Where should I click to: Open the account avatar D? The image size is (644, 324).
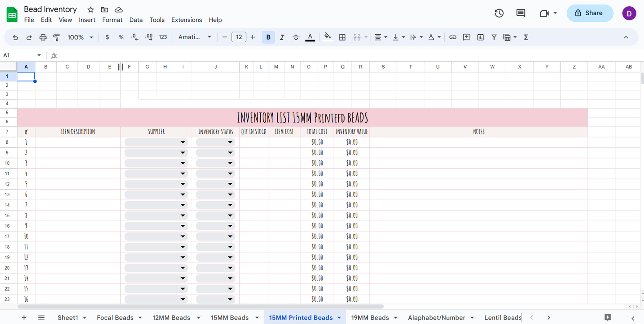click(629, 13)
